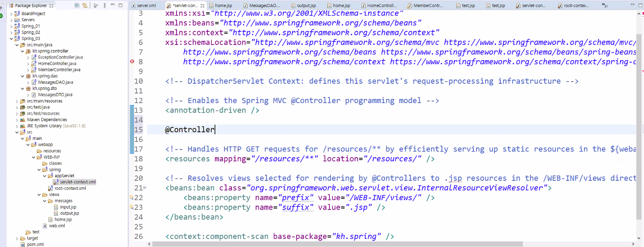The width and height of the screenshot is (644, 247).
Task: Select web.xml in the tree
Action: pos(56,226)
